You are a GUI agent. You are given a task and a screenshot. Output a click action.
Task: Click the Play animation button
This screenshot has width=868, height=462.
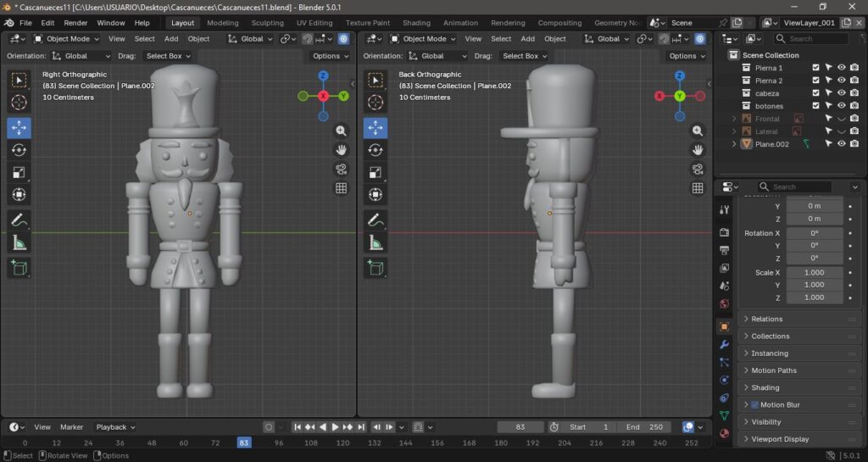tap(336, 427)
